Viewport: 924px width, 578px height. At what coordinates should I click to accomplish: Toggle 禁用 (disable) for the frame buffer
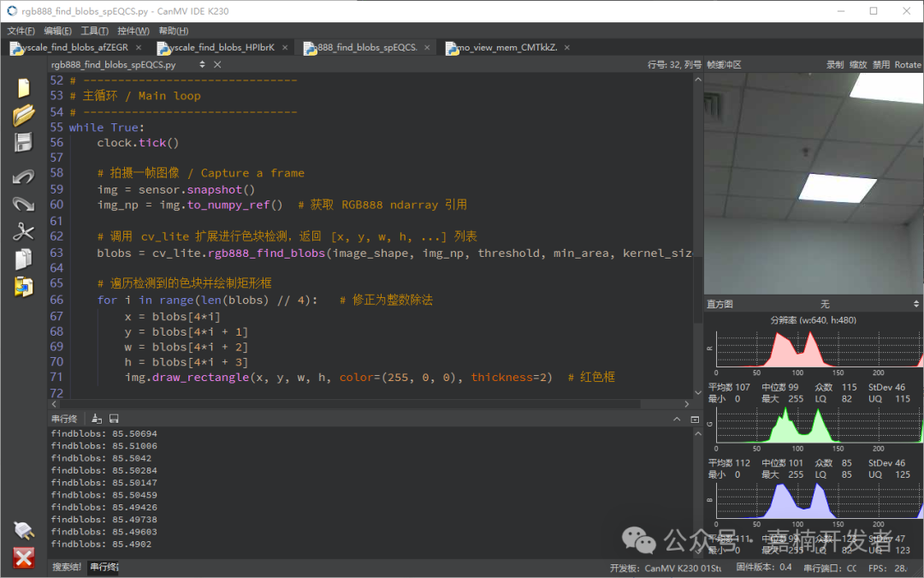[880, 64]
